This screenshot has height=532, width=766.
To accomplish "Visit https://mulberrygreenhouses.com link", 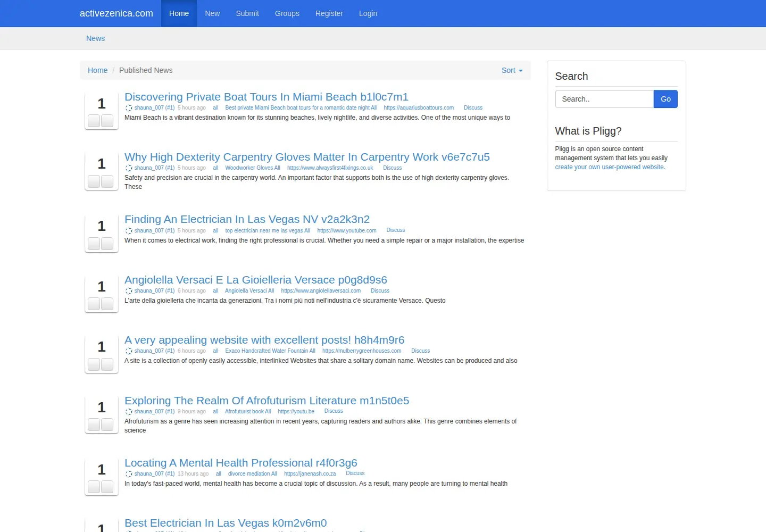I will pyautogui.click(x=362, y=351).
